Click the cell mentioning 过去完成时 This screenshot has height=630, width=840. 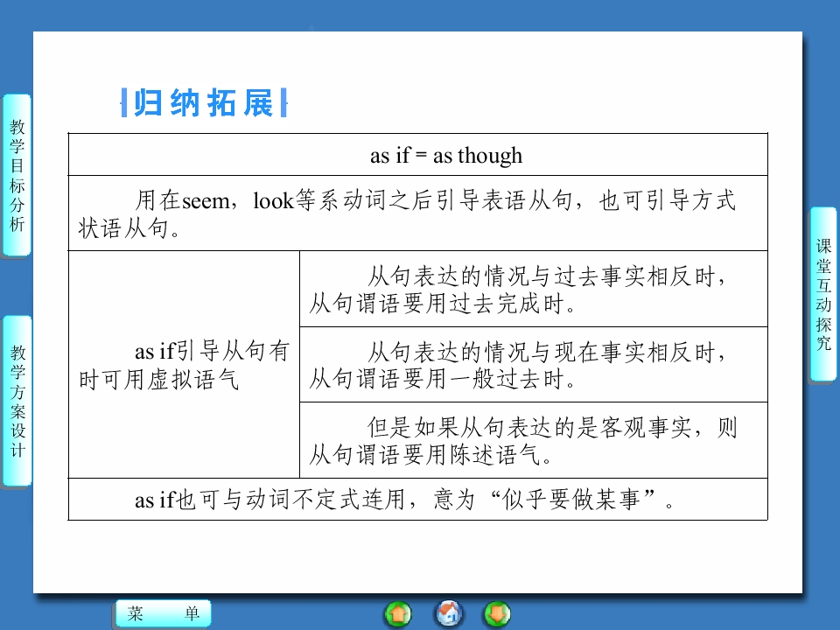pos(534,290)
